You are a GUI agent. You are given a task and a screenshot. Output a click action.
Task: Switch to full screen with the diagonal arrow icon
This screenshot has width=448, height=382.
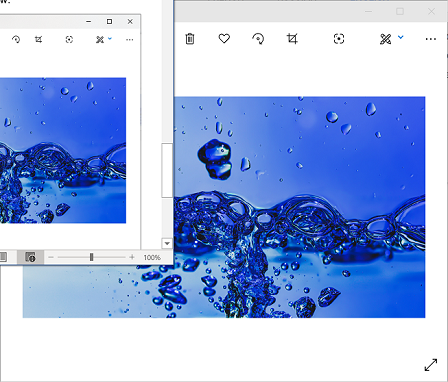pos(431,365)
